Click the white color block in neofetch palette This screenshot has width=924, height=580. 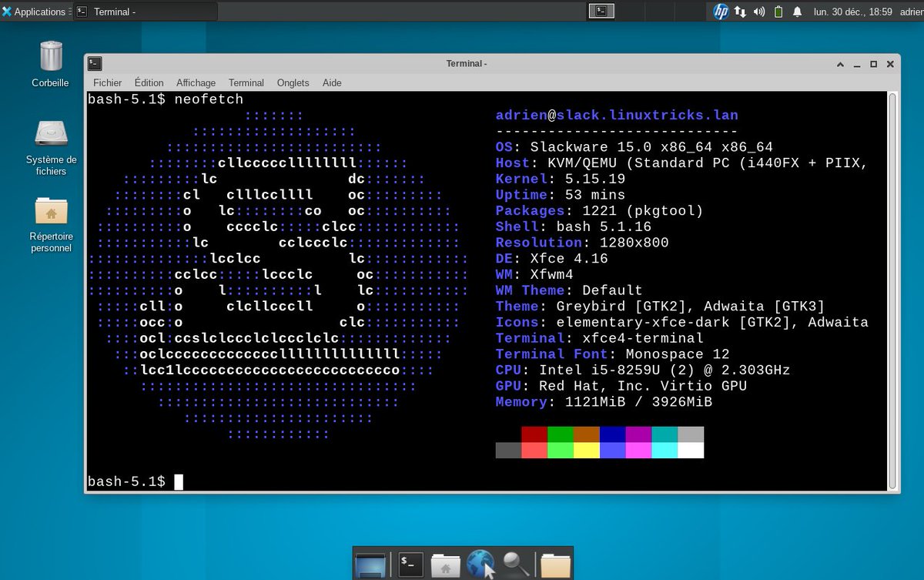click(691, 451)
